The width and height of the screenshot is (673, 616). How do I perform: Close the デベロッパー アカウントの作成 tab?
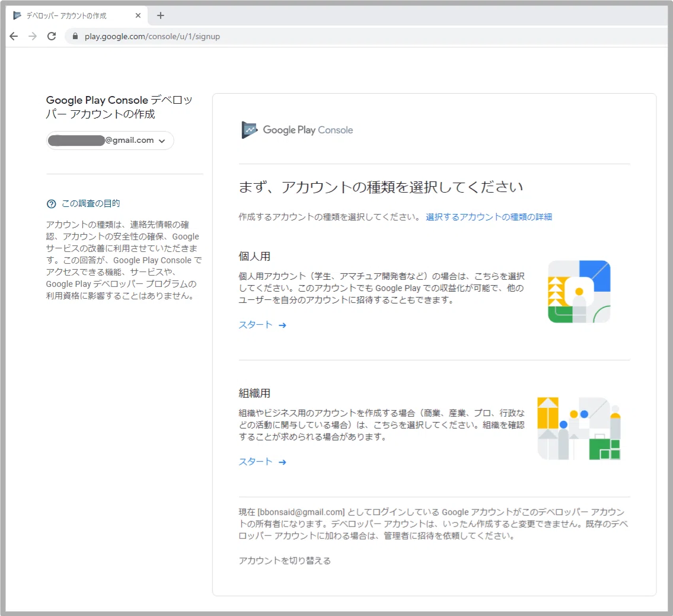point(138,16)
